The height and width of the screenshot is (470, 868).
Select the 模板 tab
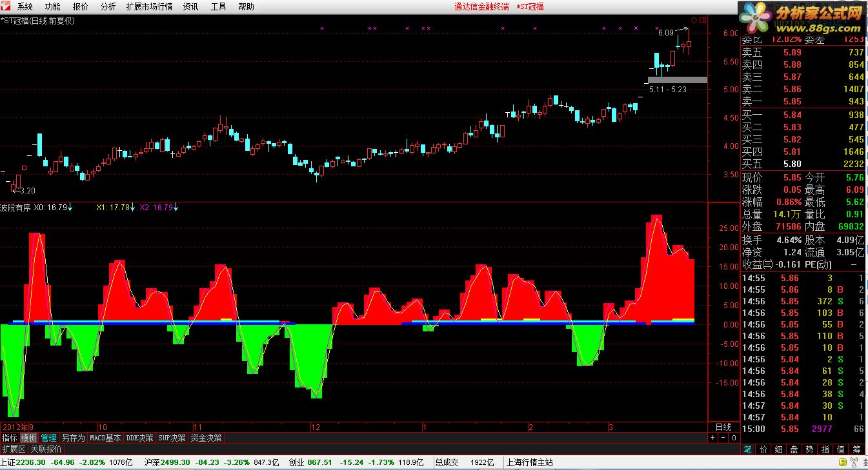(29, 438)
